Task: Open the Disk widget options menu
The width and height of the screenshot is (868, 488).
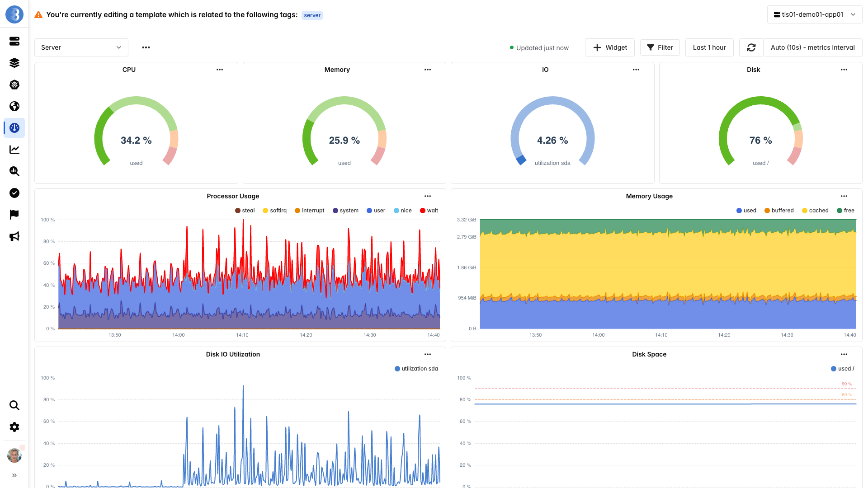Action: 844,70
